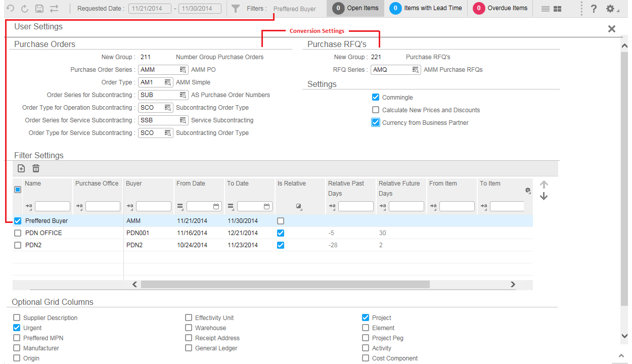Expand the top-right settings gear menu
The height and width of the screenshot is (364, 632).
611,9
